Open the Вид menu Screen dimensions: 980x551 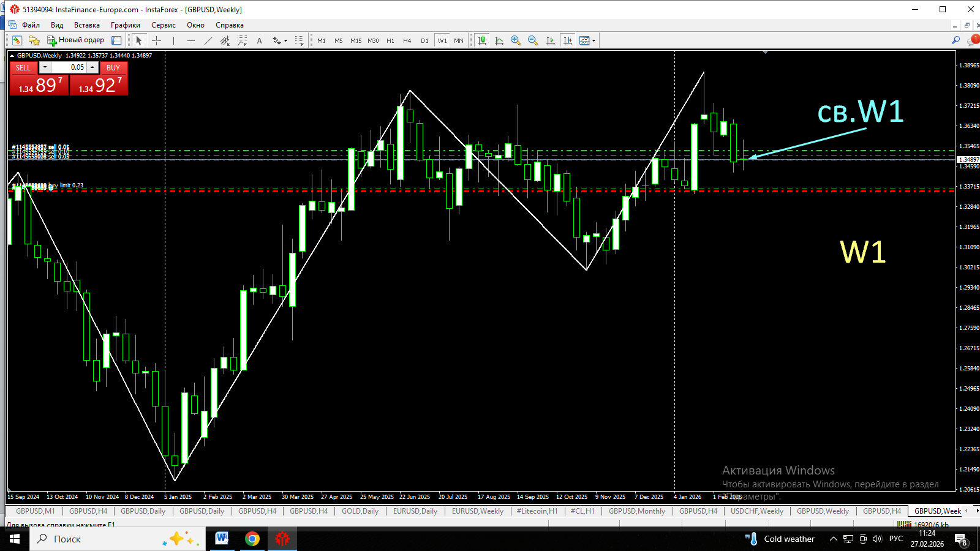coord(57,25)
